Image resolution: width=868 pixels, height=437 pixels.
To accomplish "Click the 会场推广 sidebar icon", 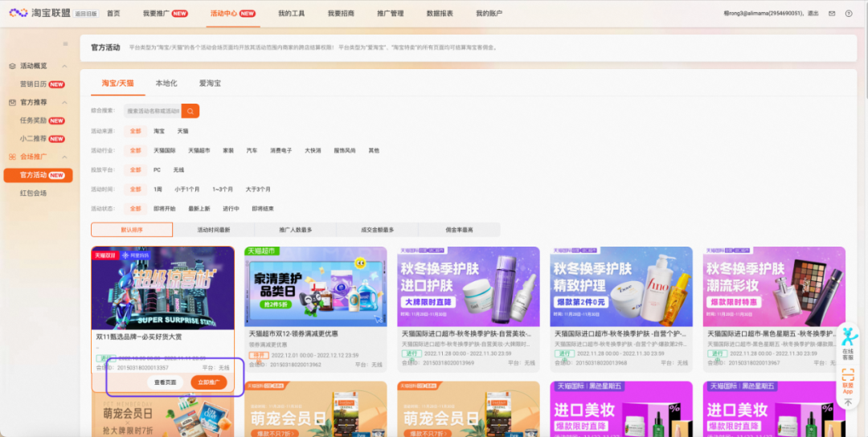I will (x=12, y=157).
